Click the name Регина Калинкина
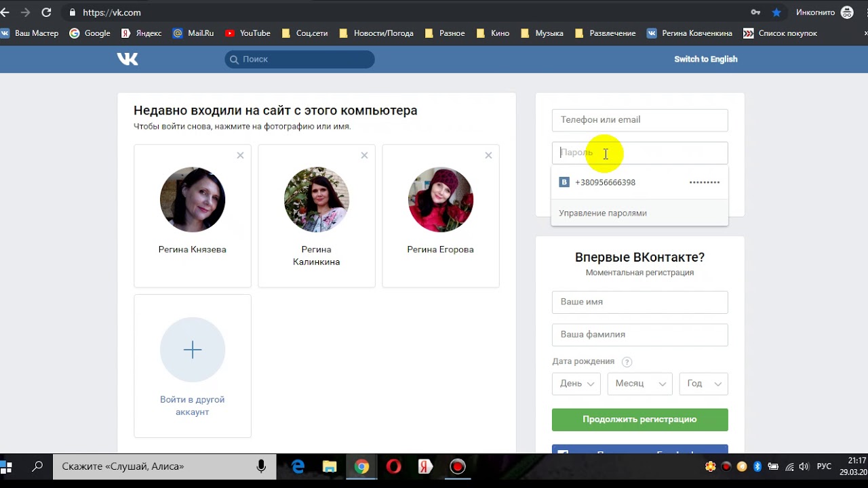 point(317,256)
